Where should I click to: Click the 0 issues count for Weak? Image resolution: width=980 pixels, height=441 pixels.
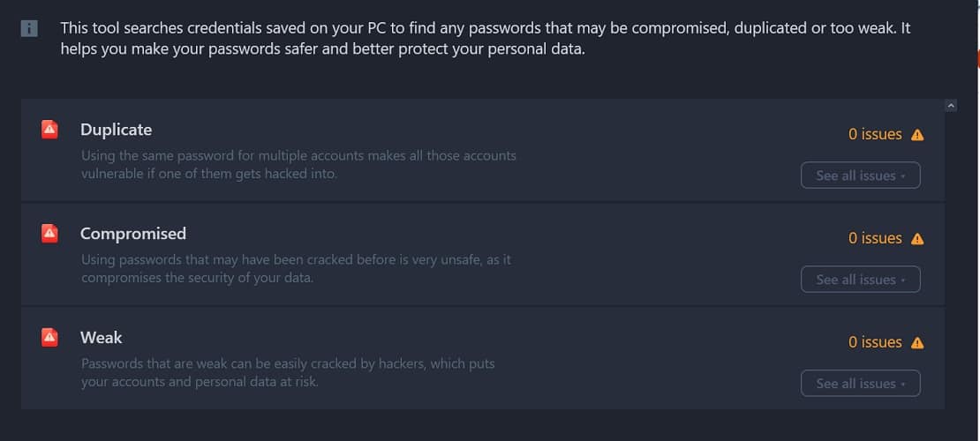(875, 342)
